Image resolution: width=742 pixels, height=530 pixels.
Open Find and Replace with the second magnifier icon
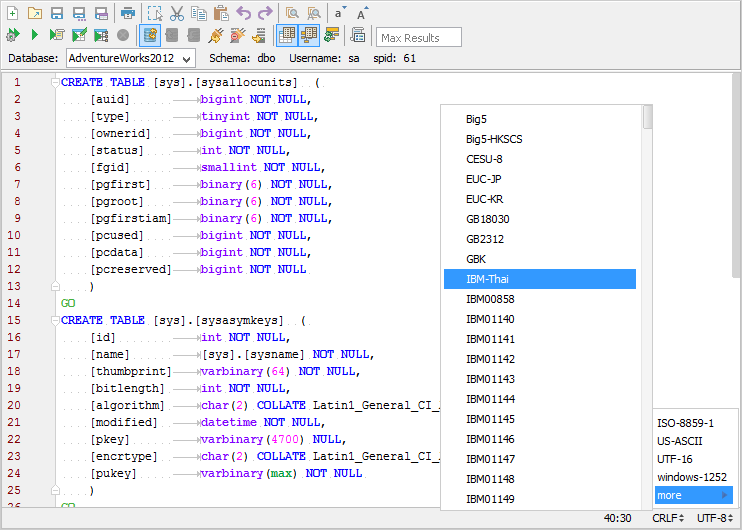coord(314,13)
